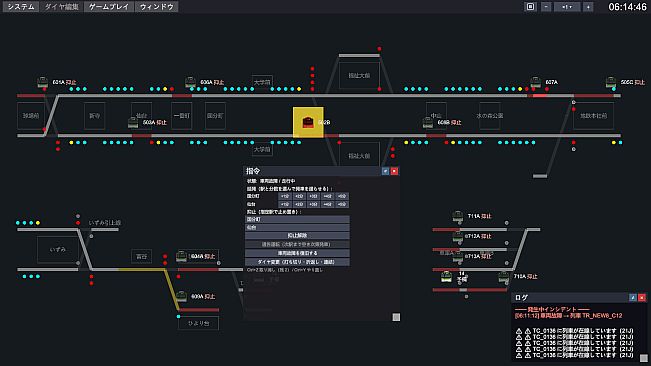Select the 601A train icon
Image resolution: width=651 pixels, height=366 pixels.
click(42, 82)
